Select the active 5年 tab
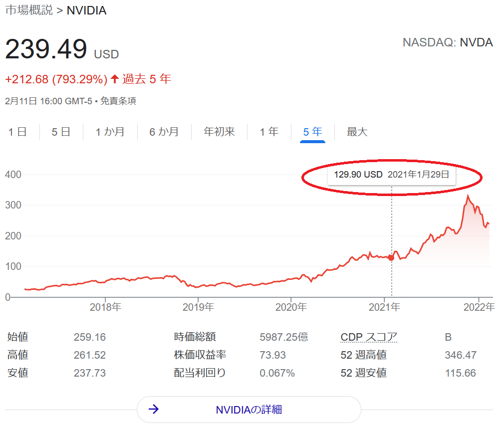 click(x=312, y=132)
